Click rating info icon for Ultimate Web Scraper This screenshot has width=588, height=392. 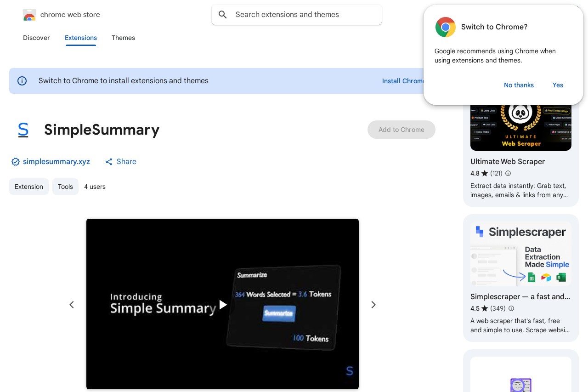click(x=508, y=174)
